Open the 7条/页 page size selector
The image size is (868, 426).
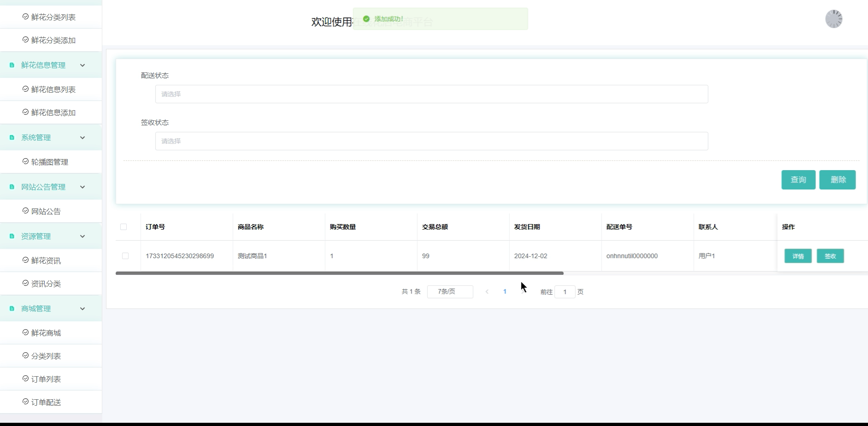pos(450,291)
